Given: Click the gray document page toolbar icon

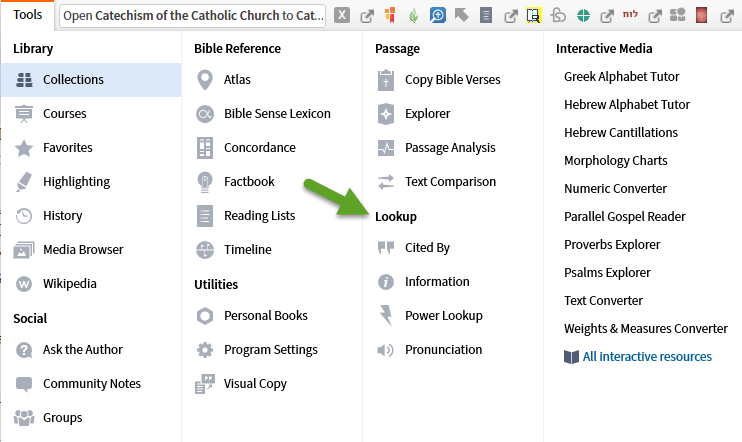Looking at the screenshot, I should (x=486, y=16).
